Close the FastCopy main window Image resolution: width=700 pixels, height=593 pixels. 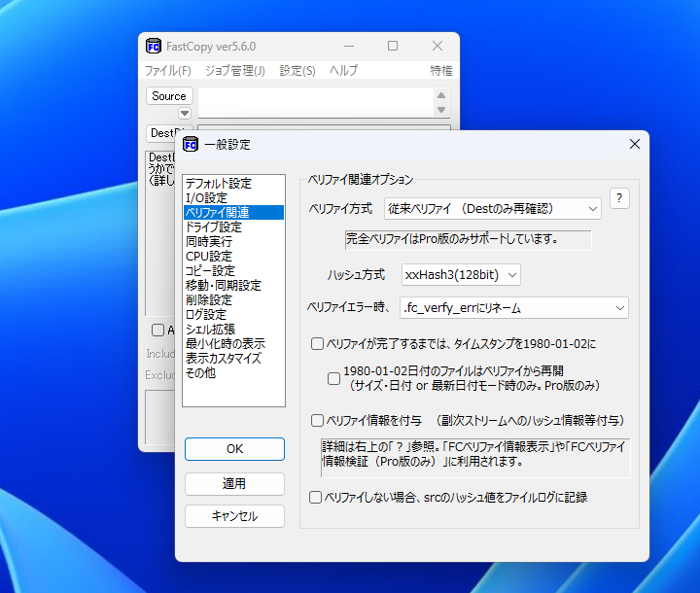click(437, 46)
